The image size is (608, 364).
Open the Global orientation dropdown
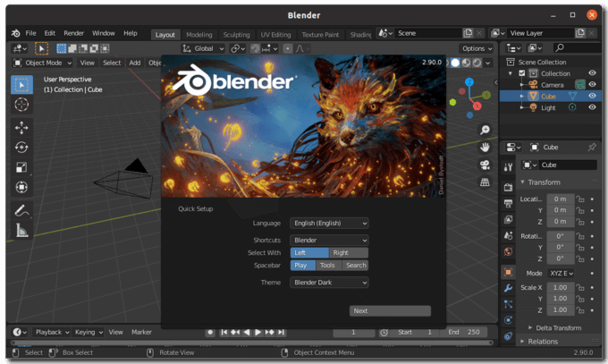203,48
